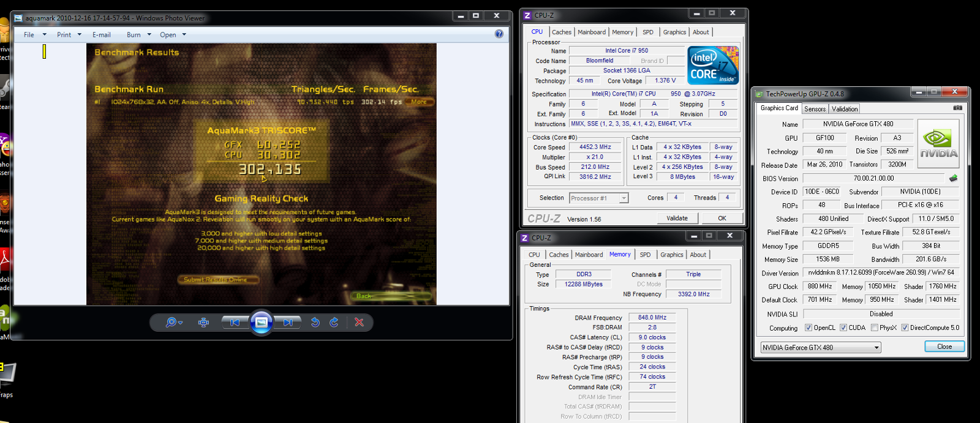This screenshot has width=980, height=423.
Task: Select CPU tab in lower CPU-Z window
Action: pyautogui.click(x=534, y=255)
